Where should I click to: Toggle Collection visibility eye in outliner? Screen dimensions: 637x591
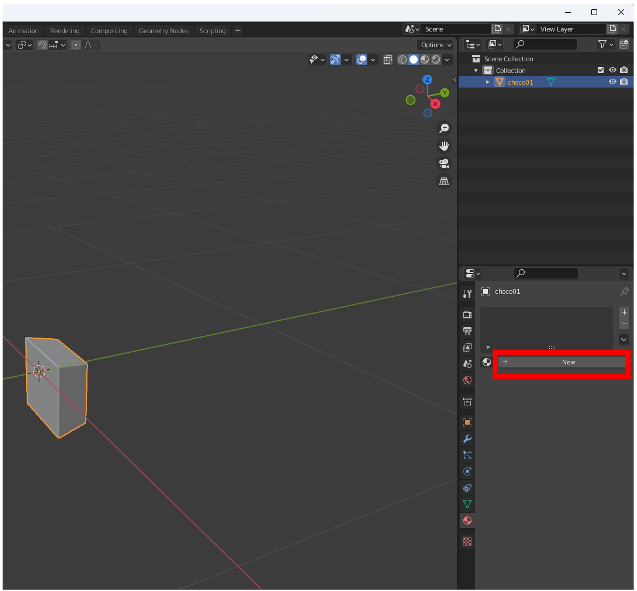click(x=612, y=70)
